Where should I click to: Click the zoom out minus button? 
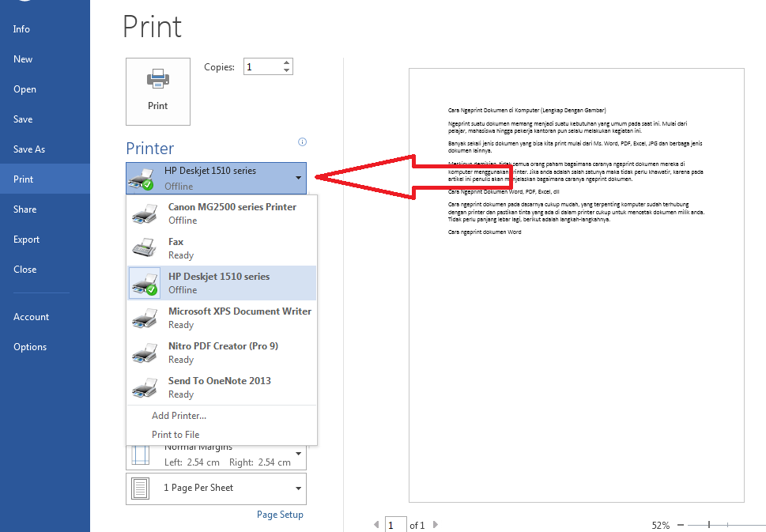pyautogui.click(x=681, y=525)
